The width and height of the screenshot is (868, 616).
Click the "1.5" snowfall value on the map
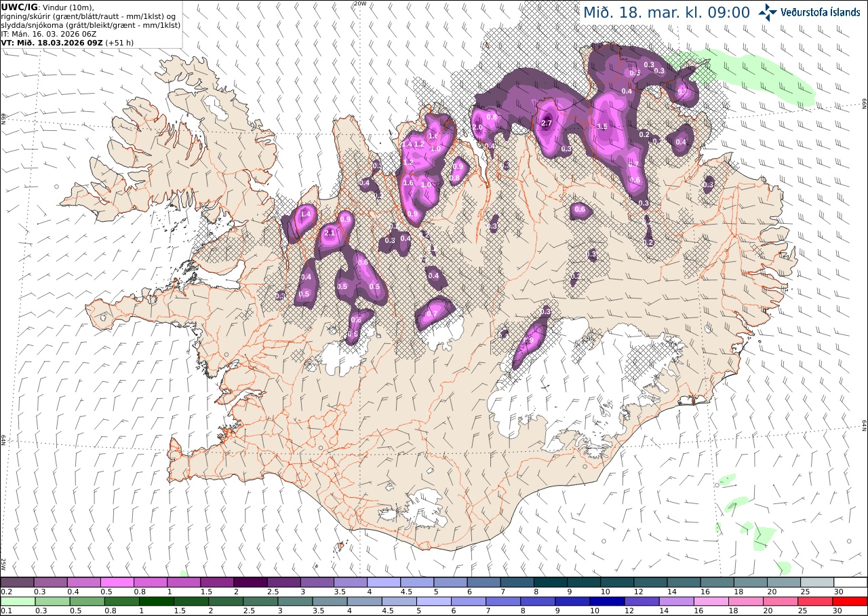tap(602, 127)
